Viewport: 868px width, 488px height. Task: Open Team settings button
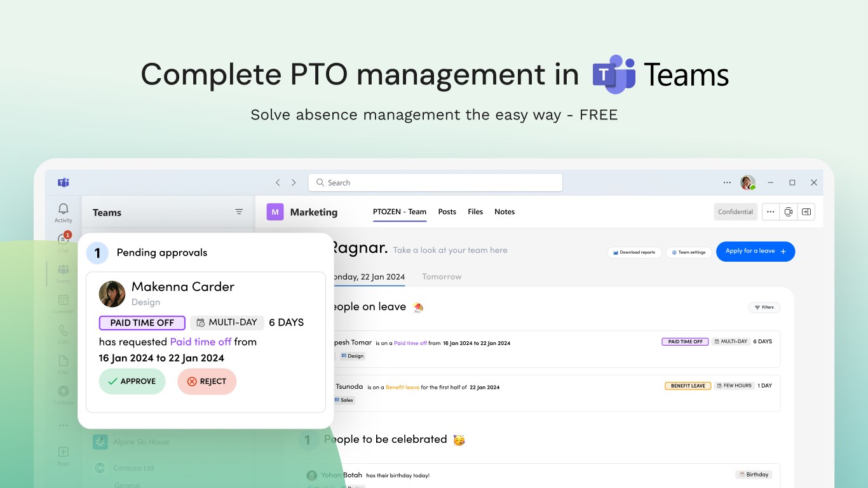point(689,252)
